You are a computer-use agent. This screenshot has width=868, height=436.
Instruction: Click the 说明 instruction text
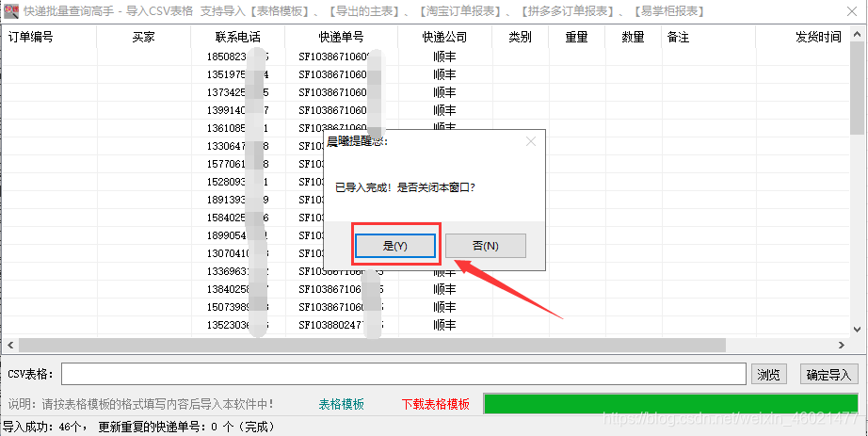click(x=141, y=404)
